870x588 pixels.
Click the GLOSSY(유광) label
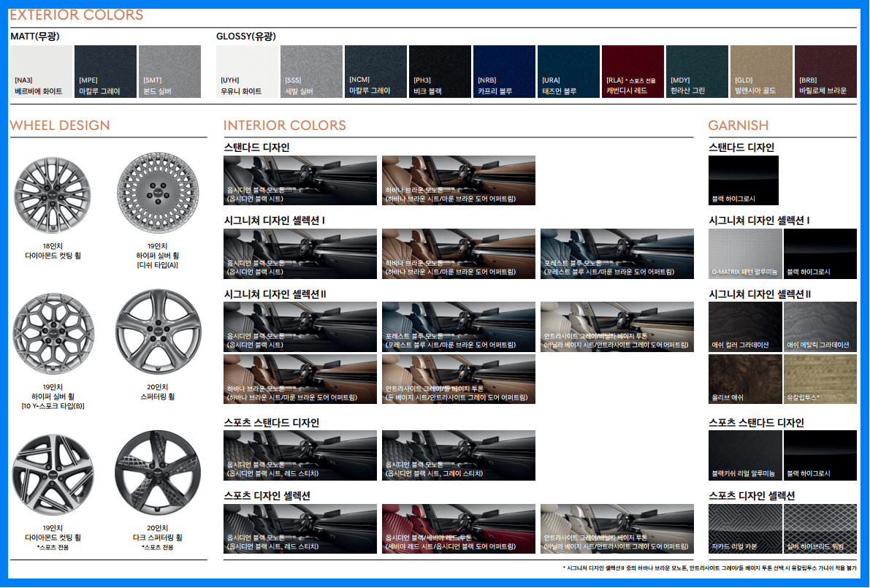coord(245,36)
